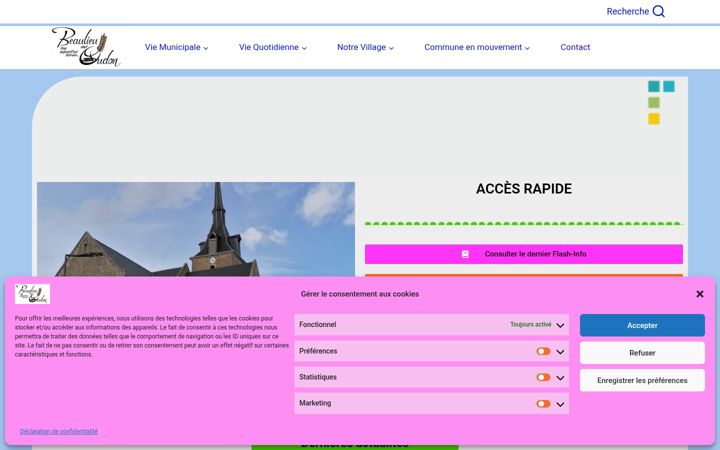Expand the Fonctionnel cookie category chevron
Viewport: 720px width, 450px height.
560,325
